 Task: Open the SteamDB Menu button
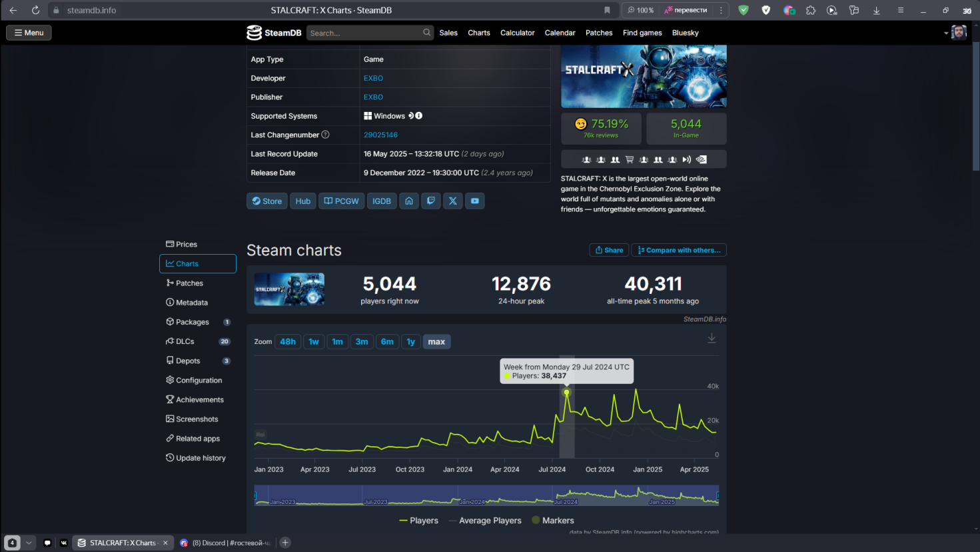pyautogui.click(x=29, y=33)
